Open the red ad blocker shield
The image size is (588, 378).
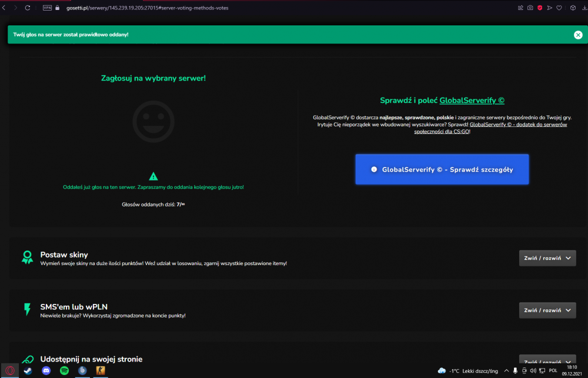tap(540, 8)
